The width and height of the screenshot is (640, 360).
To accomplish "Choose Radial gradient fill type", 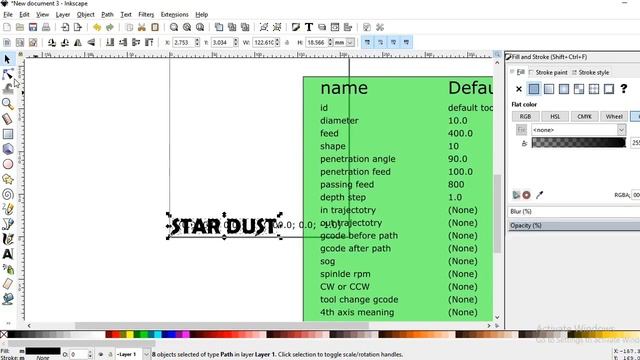I will pyautogui.click(x=564, y=89).
